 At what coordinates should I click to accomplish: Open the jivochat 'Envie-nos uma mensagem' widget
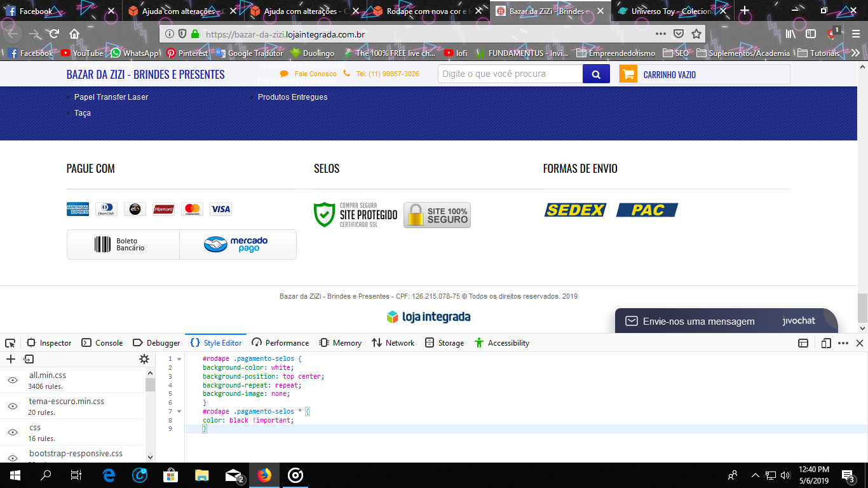pyautogui.click(x=726, y=321)
